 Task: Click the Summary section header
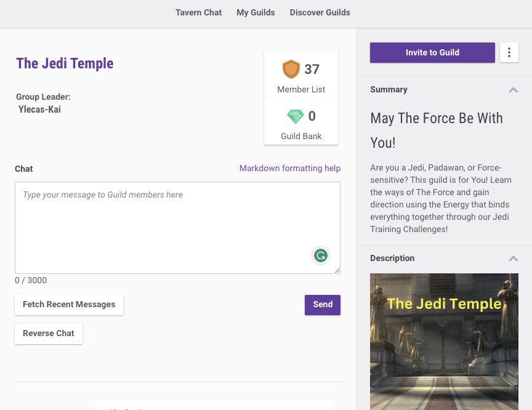(389, 89)
